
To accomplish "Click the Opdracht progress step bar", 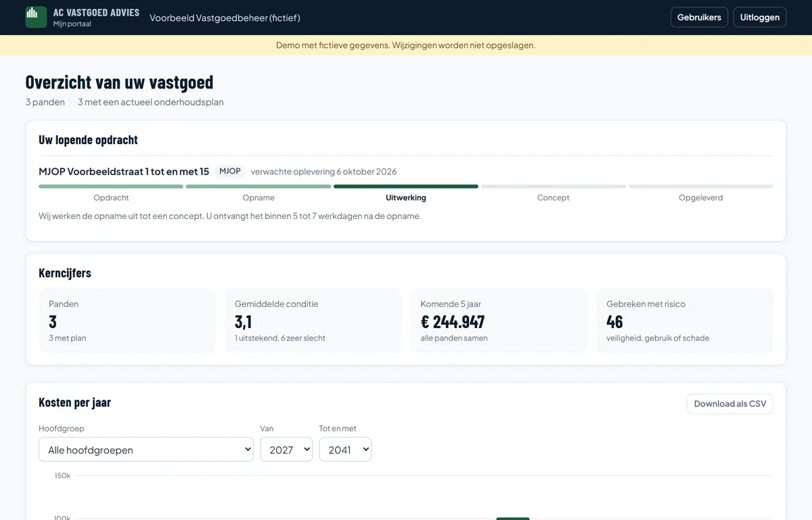I will click(x=111, y=186).
